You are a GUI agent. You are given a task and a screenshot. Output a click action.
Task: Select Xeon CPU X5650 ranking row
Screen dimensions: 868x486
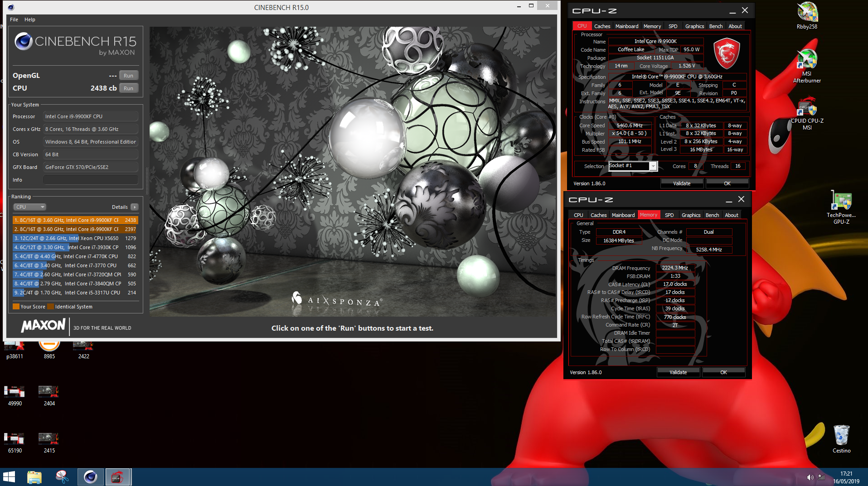pos(75,238)
